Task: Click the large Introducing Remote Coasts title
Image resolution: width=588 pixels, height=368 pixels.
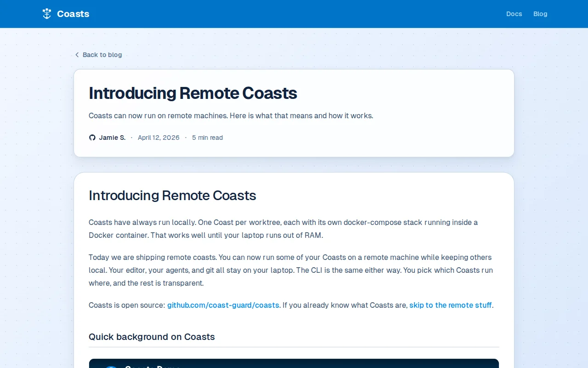Action: (x=193, y=93)
